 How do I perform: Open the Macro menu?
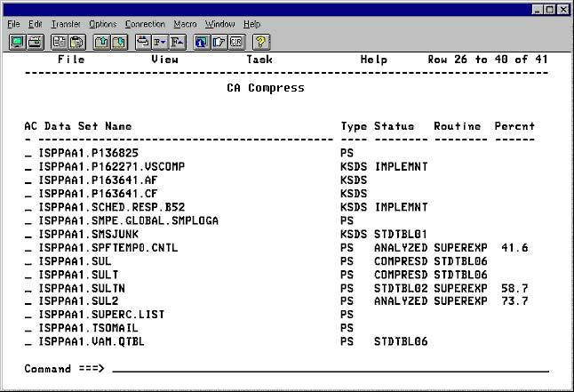(185, 23)
